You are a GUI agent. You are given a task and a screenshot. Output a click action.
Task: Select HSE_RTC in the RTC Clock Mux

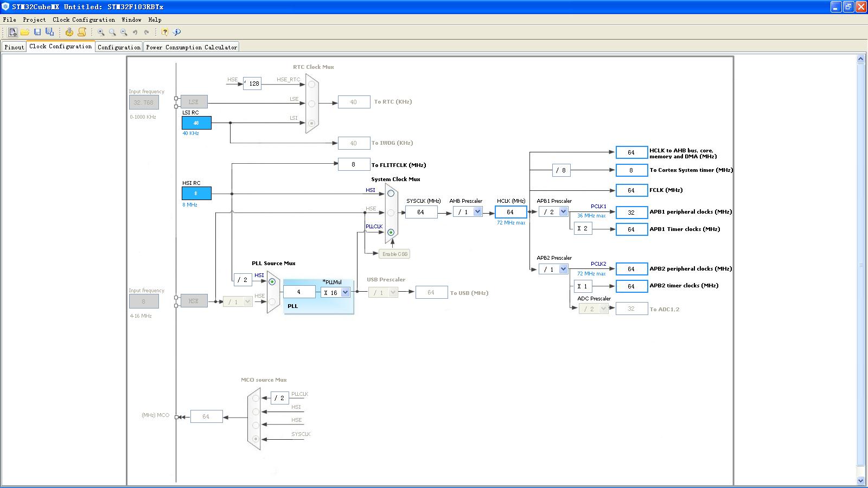point(311,84)
